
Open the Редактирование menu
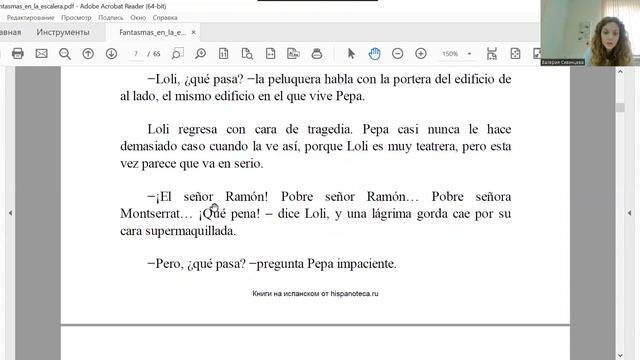pos(31,18)
